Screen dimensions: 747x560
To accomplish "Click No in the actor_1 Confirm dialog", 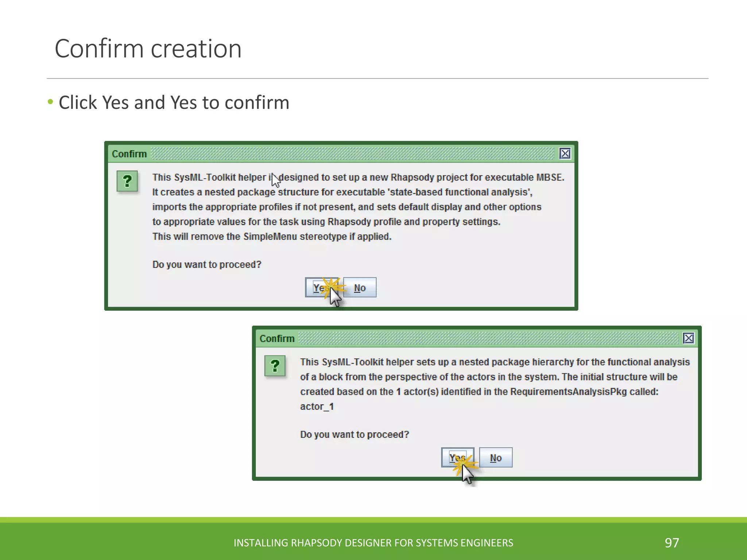I will pos(496,457).
